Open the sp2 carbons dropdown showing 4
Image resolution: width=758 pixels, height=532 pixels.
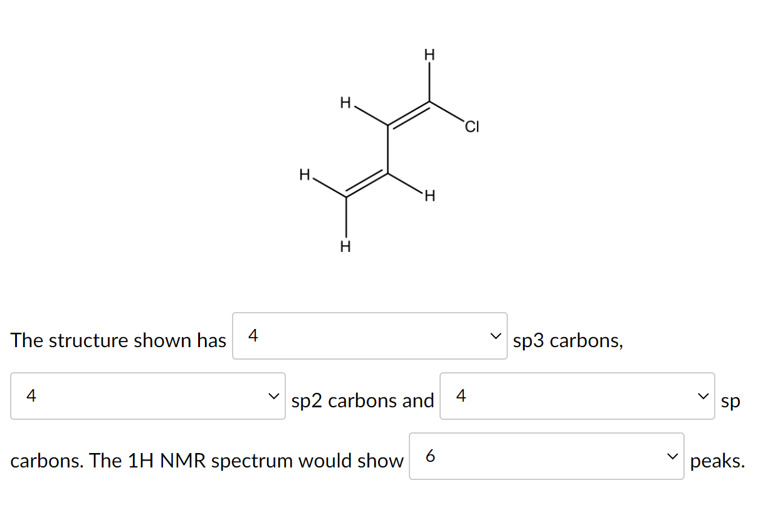[147, 396]
